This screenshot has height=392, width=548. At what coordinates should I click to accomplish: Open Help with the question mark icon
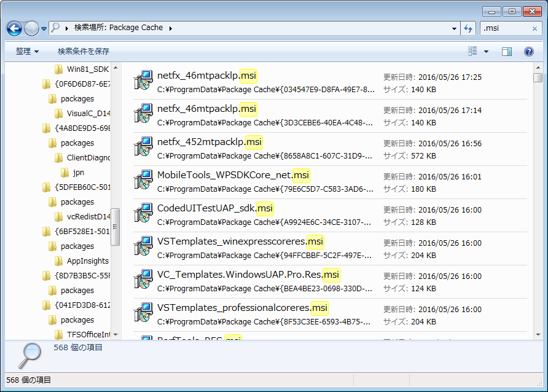pos(529,52)
